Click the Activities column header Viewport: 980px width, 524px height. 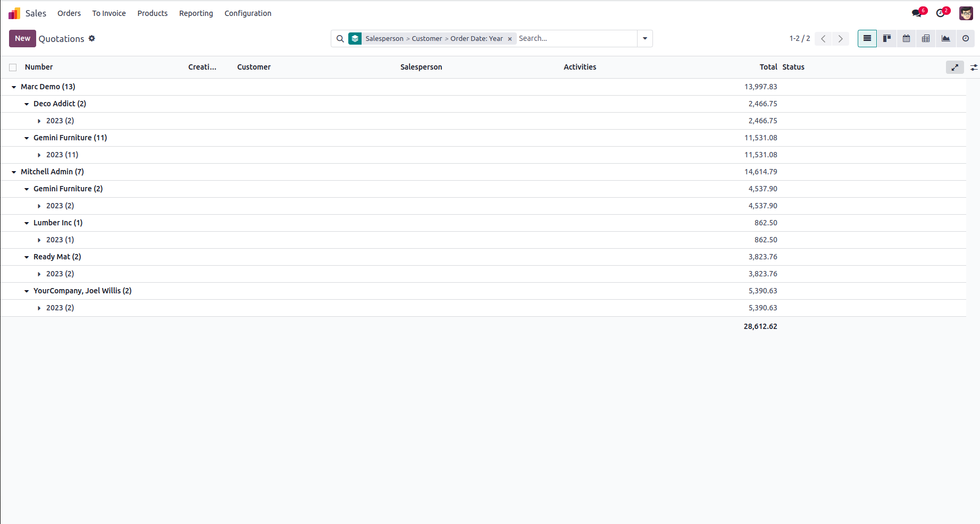pos(580,67)
